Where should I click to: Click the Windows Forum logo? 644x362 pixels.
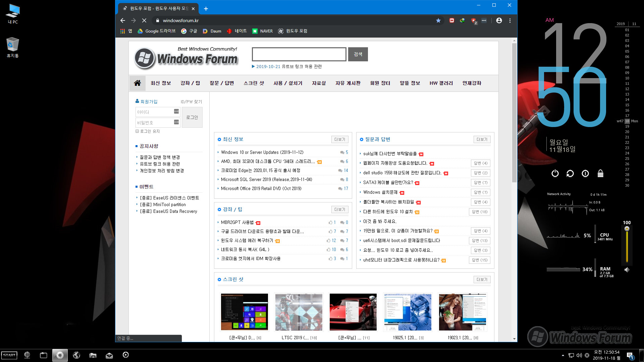point(186,58)
